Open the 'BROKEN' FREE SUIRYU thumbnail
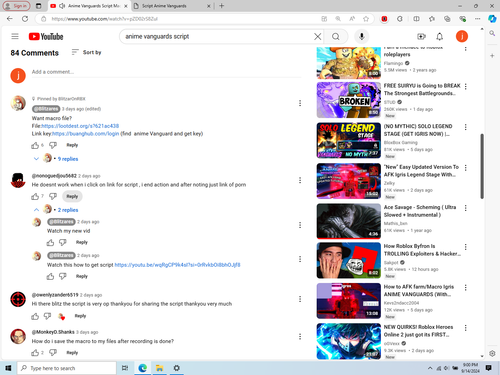This screenshot has height=375, width=500. pos(349,100)
